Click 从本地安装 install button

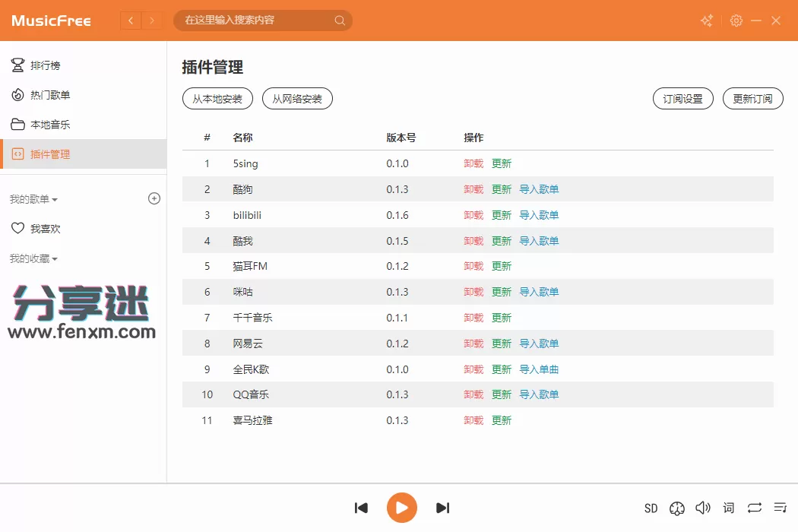tap(217, 98)
